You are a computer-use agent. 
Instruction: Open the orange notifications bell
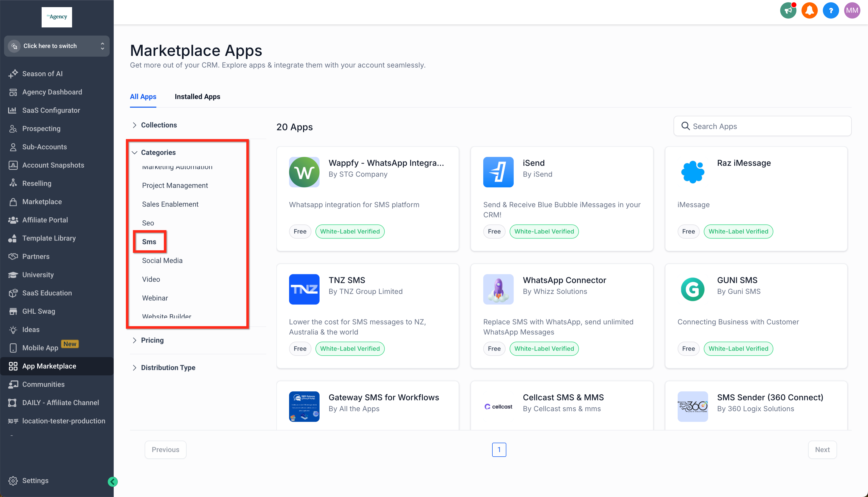click(809, 11)
